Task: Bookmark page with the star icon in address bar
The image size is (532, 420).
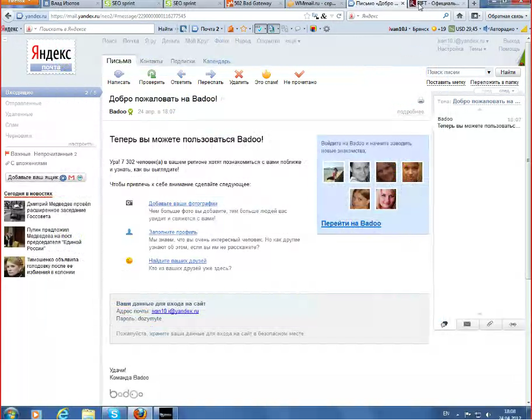Action: point(307,16)
